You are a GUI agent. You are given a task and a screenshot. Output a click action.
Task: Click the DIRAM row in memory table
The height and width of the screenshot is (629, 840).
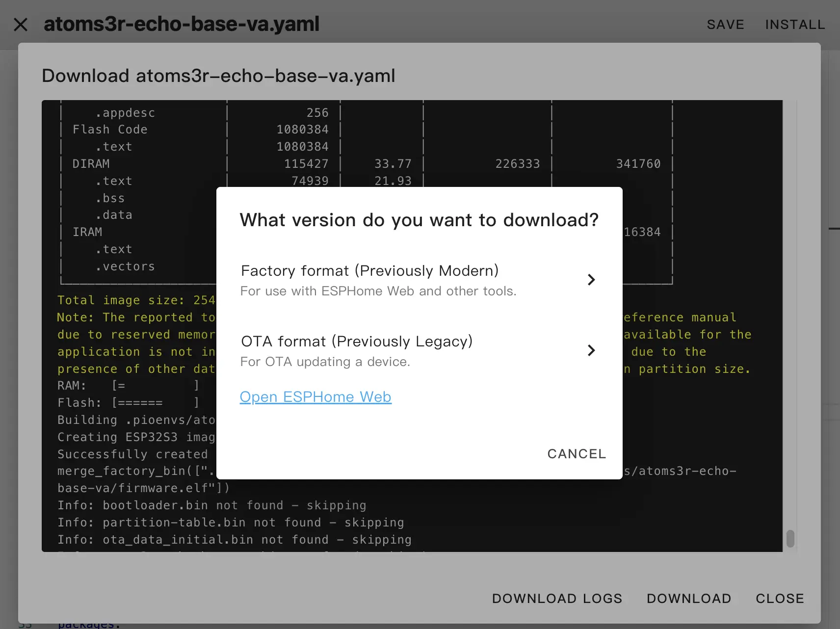point(91,164)
